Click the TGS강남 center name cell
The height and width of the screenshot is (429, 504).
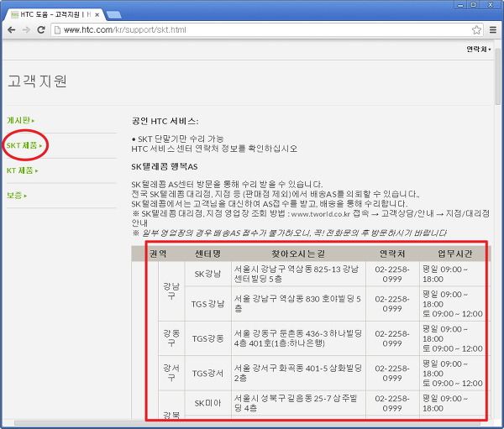(x=207, y=304)
